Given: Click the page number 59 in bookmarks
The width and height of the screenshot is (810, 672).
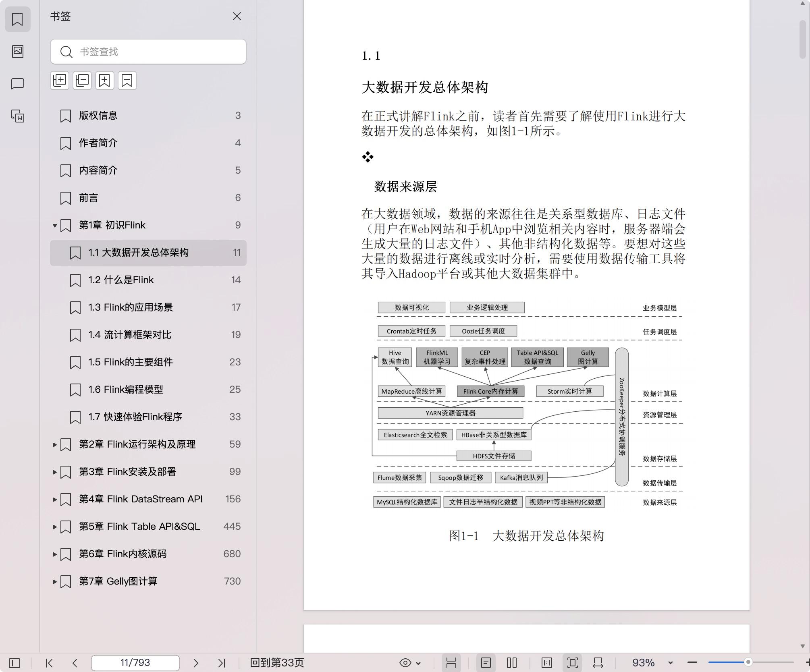Looking at the screenshot, I should pyautogui.click(x=235, y=444).
